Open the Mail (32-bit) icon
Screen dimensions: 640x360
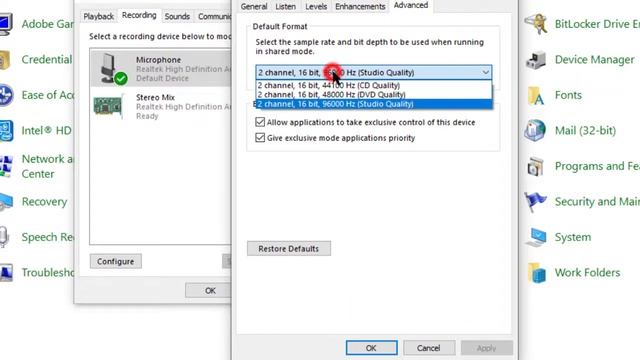coord(535,131)
